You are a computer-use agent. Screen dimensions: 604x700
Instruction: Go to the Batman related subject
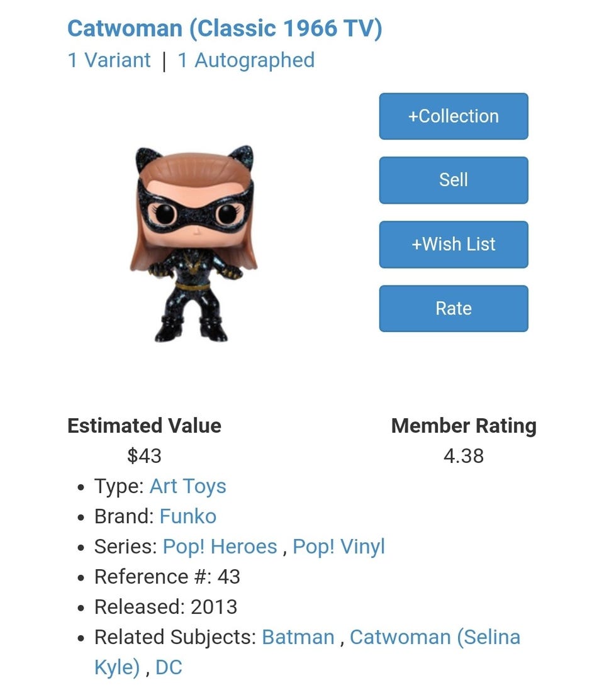[298, 637]
